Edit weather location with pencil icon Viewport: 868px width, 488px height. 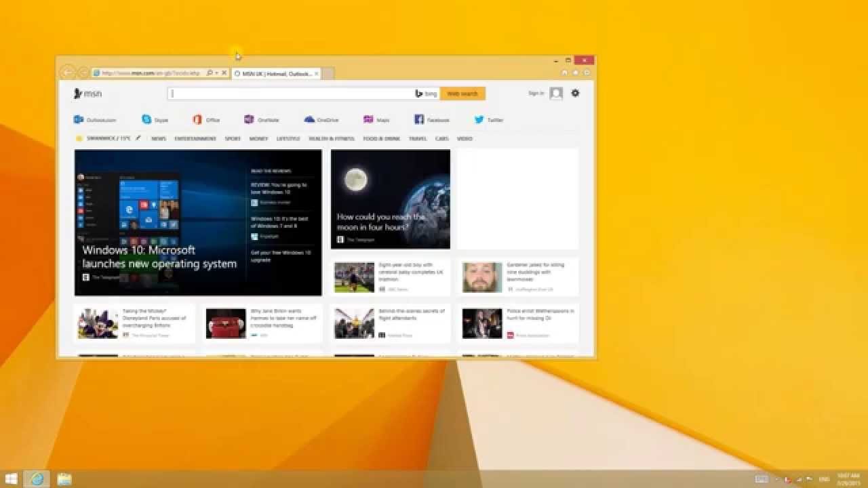tap(138, 138)
